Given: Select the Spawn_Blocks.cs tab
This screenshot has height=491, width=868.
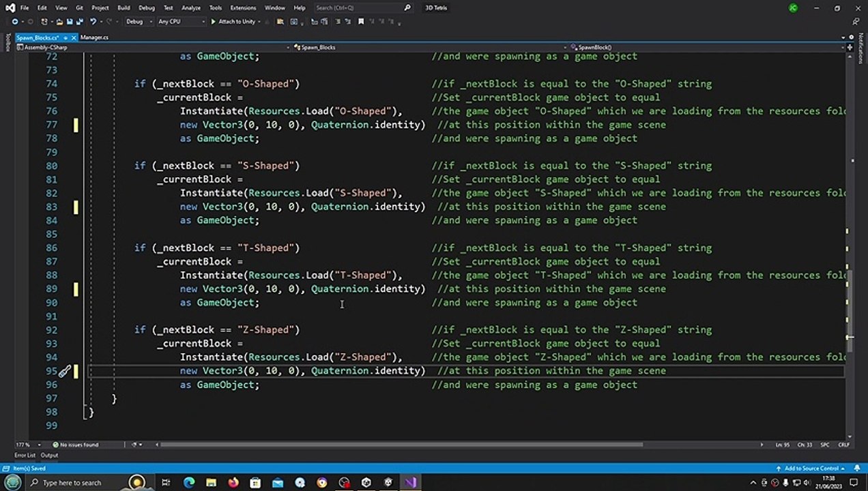Looking at the screenshot, I should coord(38,38).
